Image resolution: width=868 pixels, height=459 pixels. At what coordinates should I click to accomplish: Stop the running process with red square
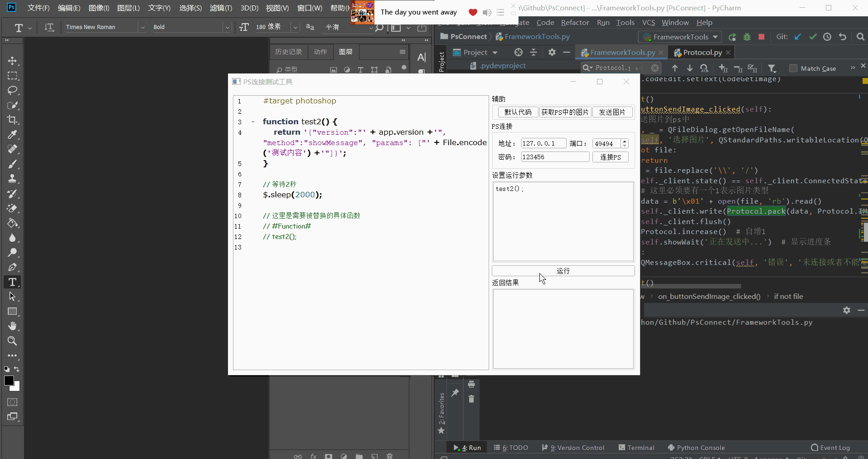(761, 37)
